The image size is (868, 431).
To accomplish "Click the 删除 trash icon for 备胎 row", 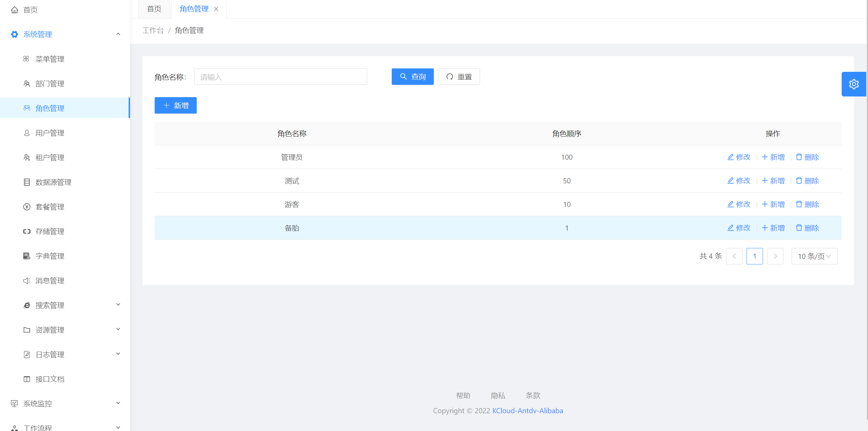I will coord(799,228).
